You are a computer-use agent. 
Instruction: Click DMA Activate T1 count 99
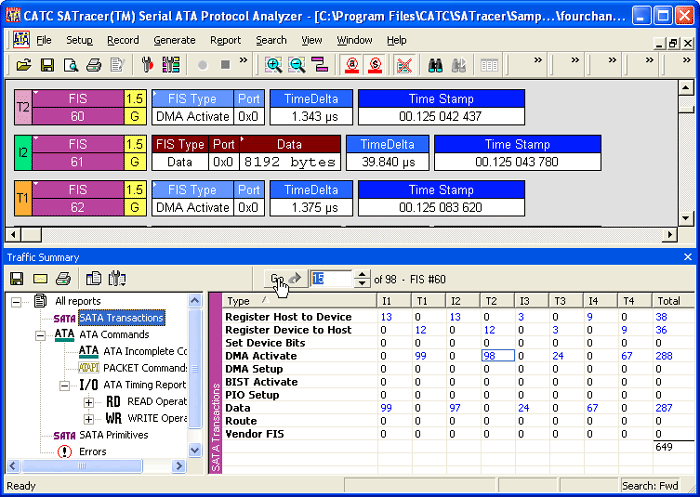coord(421,356)
